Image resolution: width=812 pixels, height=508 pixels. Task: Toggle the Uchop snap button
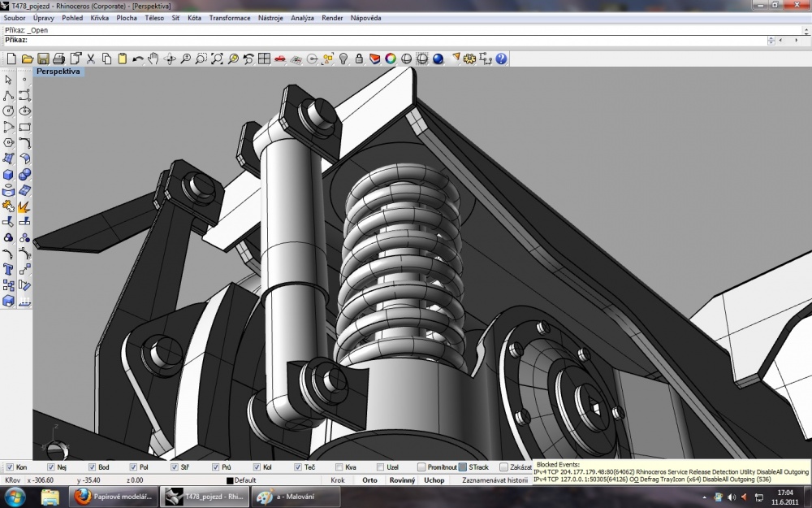tap(434, 480)
